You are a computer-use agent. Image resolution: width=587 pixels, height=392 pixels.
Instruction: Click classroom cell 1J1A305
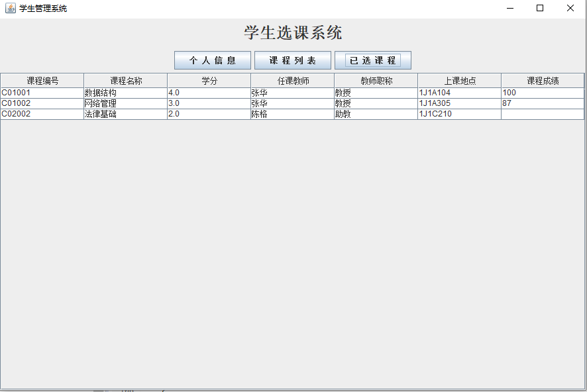(x=460, y=103)
